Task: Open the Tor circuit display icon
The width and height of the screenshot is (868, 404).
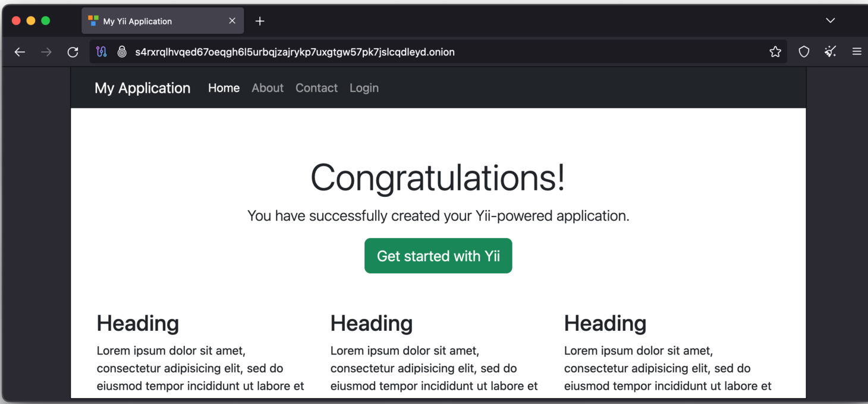Action: click(x=101, y=52)
